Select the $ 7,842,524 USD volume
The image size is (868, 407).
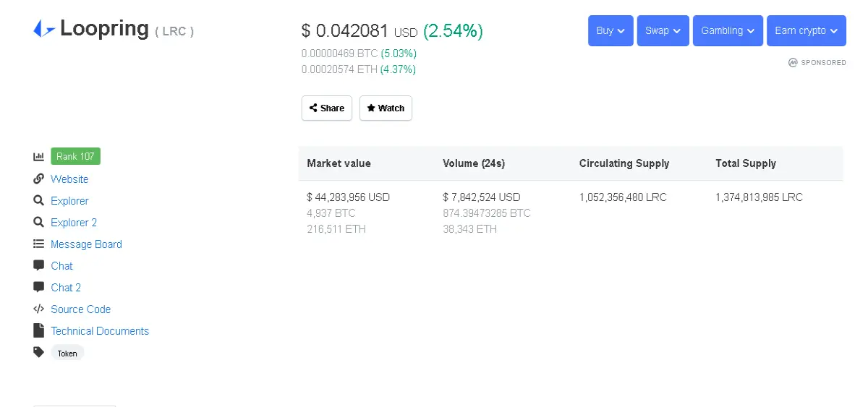(482, 197)
